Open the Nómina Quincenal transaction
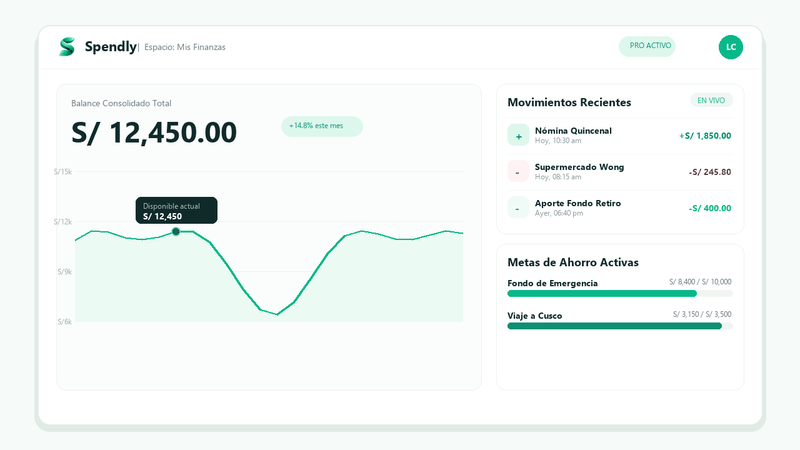The image size is (800, 450). [x=620, y=136]
